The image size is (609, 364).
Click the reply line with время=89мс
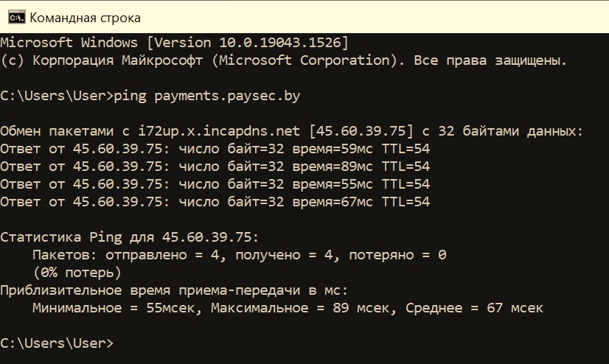coord(215,167)
